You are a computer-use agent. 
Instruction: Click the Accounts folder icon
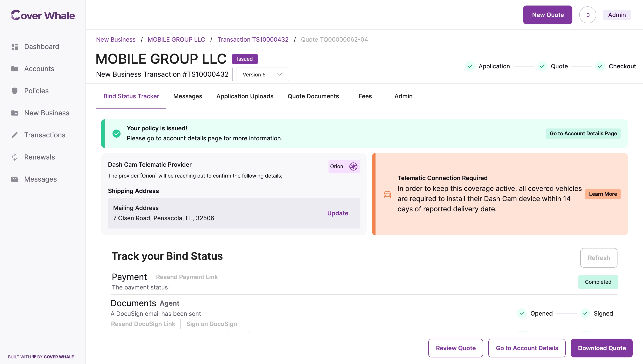pyautogui.click(x=14, y=69)
